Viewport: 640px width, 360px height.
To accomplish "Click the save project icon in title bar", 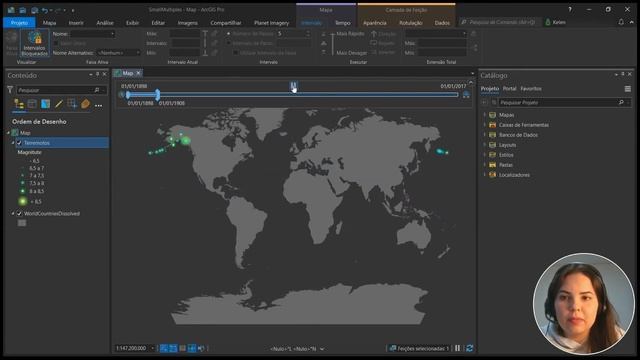I will click(34, 10).
